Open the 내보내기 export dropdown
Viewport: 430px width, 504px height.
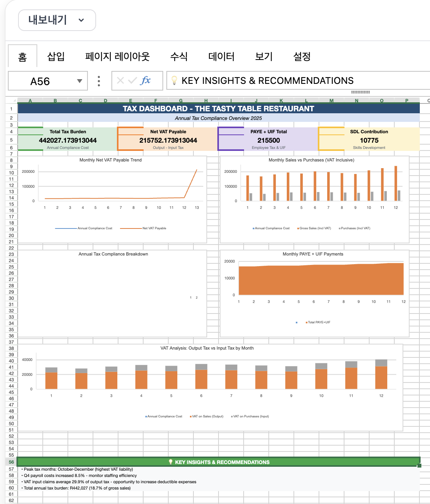[57, 20]
